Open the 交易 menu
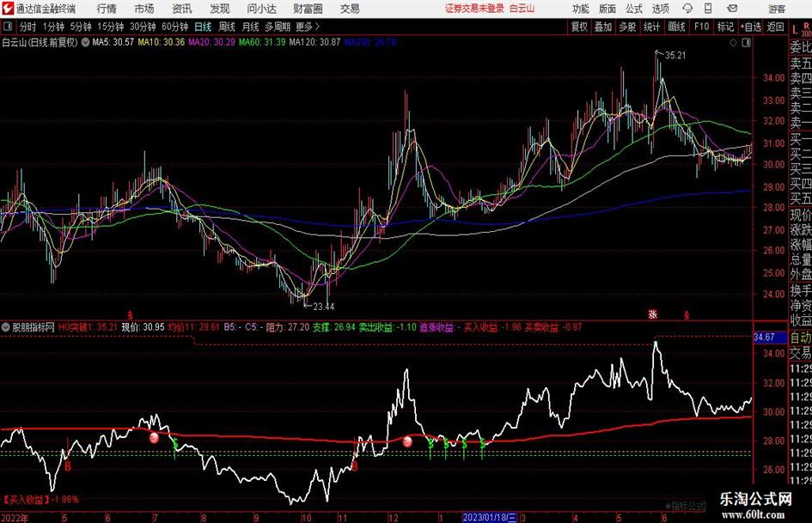Viewport: 812px width, 523px height. click(350, 9)
